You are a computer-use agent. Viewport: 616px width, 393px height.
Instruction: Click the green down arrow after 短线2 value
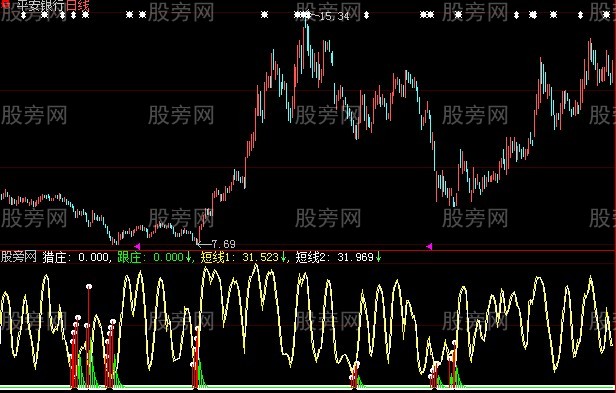click(379, 258)
